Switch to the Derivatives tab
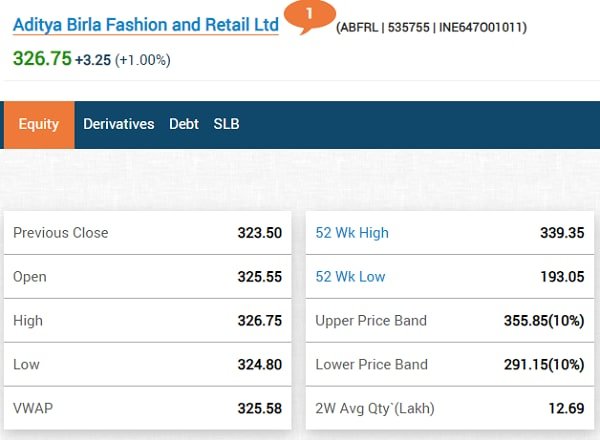600x440 pixels. click(119, 124)
